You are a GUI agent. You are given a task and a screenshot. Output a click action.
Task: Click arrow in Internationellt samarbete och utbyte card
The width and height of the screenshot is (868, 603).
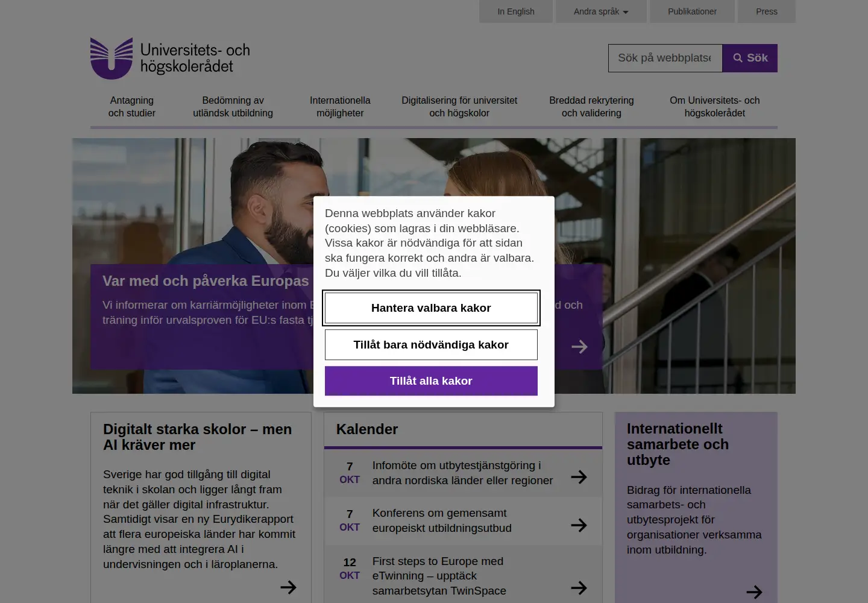click(x=754, y=592)
